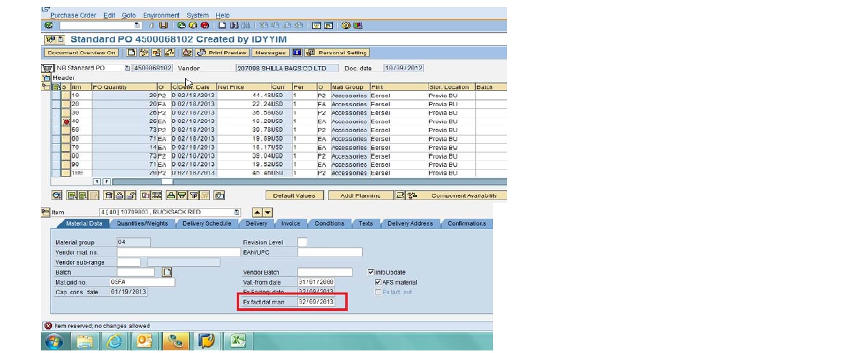The image size is (868, 353).
Task: Expand the Header section
Action: (46, 78)
